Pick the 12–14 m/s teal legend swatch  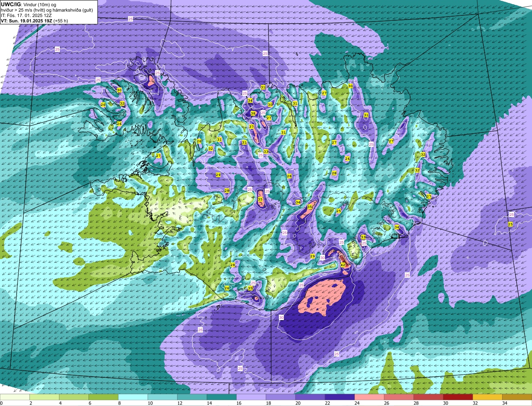[192, 397]
